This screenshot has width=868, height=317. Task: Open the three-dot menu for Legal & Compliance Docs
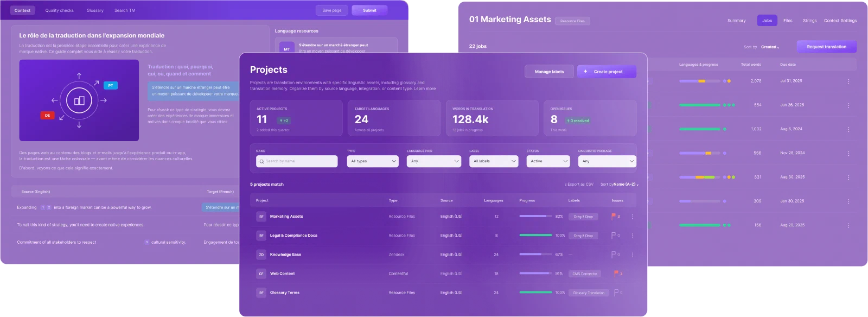pos(632,236)
